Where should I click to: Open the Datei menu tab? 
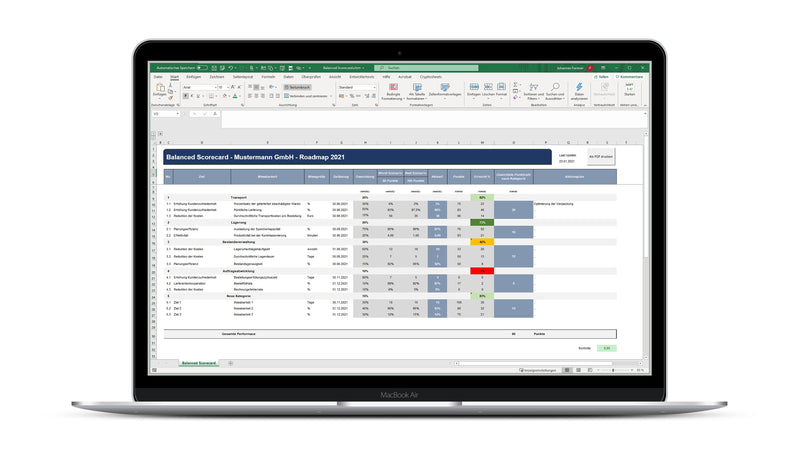[x=158, y=77]
